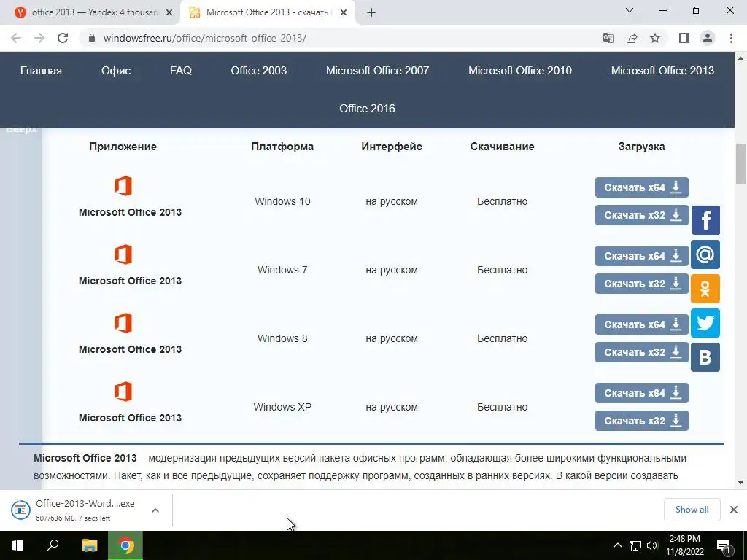Open the notification center icon

click(x=724, y=546)
